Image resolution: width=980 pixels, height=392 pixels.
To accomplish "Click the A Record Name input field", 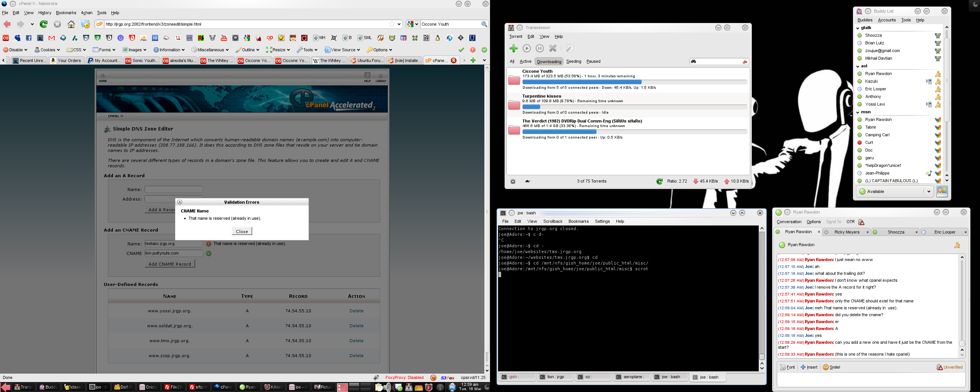I will click(173, 189).
